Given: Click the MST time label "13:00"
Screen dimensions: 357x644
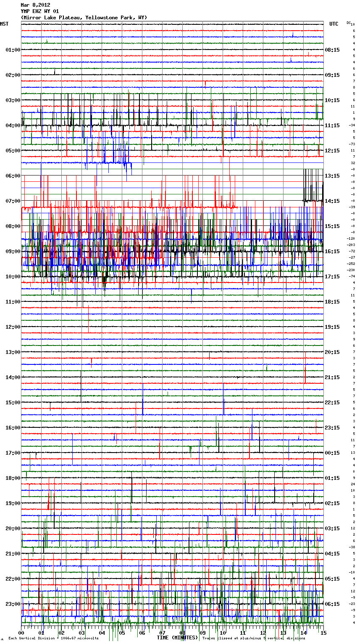Looking at the screenshot, I should (x=13, y=352).
